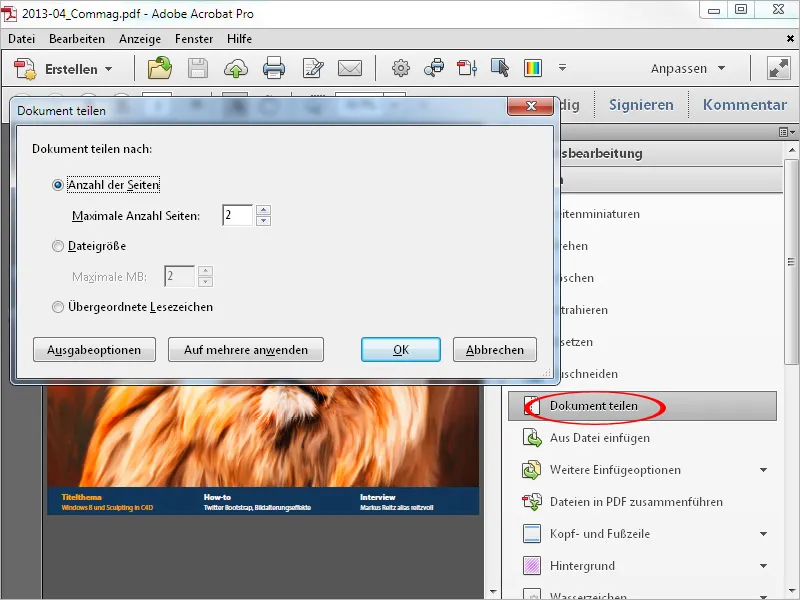This screenshot has width=800, height=600.
Task: Open the Hilfe menu
Action: point(239,39)
